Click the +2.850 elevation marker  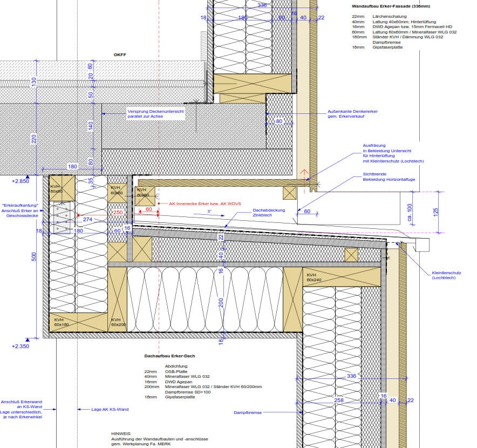click(20, 181)
